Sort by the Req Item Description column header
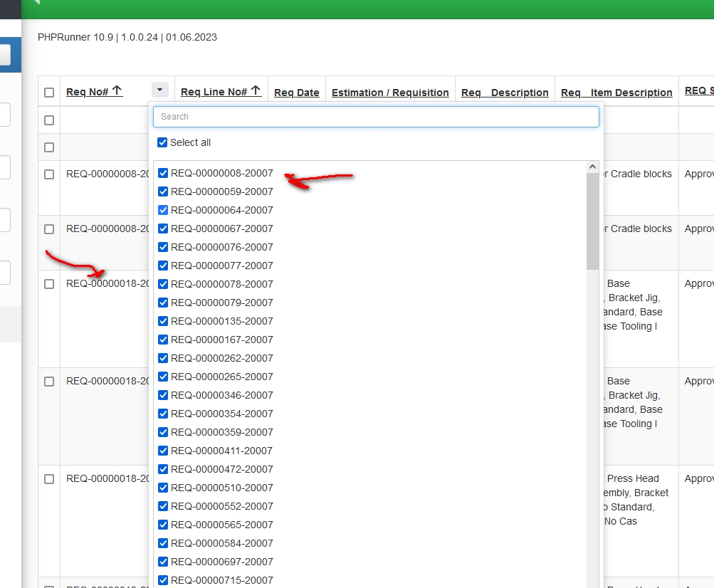Screen dimensions: 714x588 click(616, 92)
